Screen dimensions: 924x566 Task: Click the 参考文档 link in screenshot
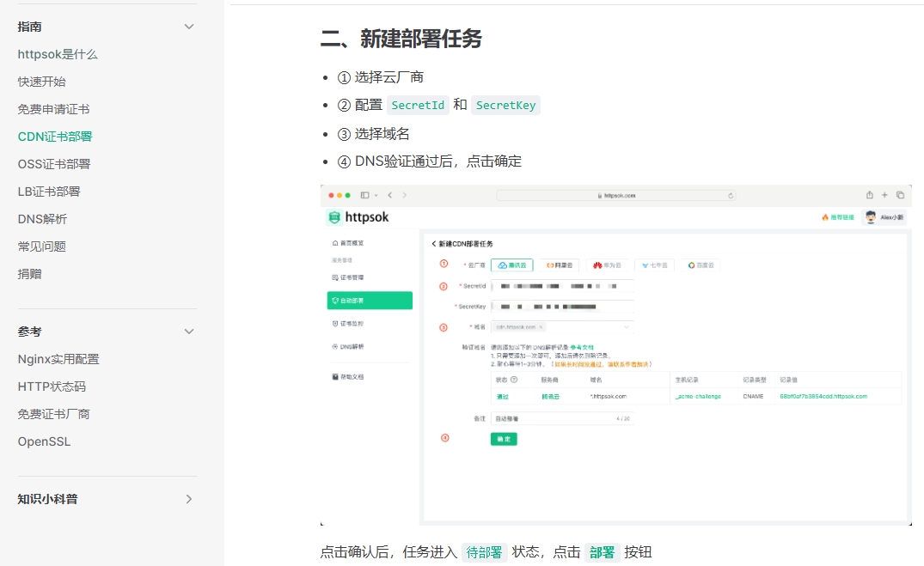click(582, 348)
